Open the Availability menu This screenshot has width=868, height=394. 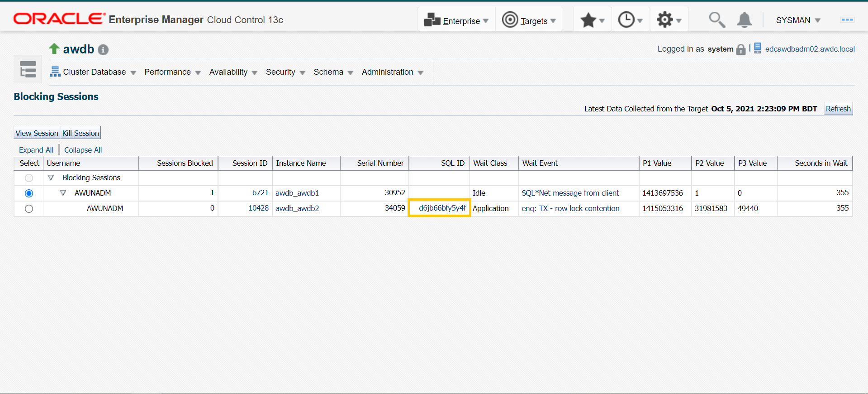(x=233, y=72)
